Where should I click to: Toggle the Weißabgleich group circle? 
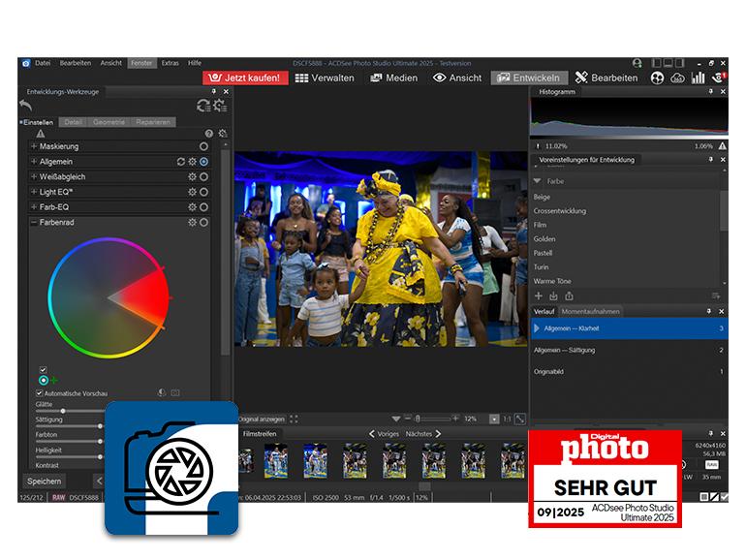click(x=203, y=177)
